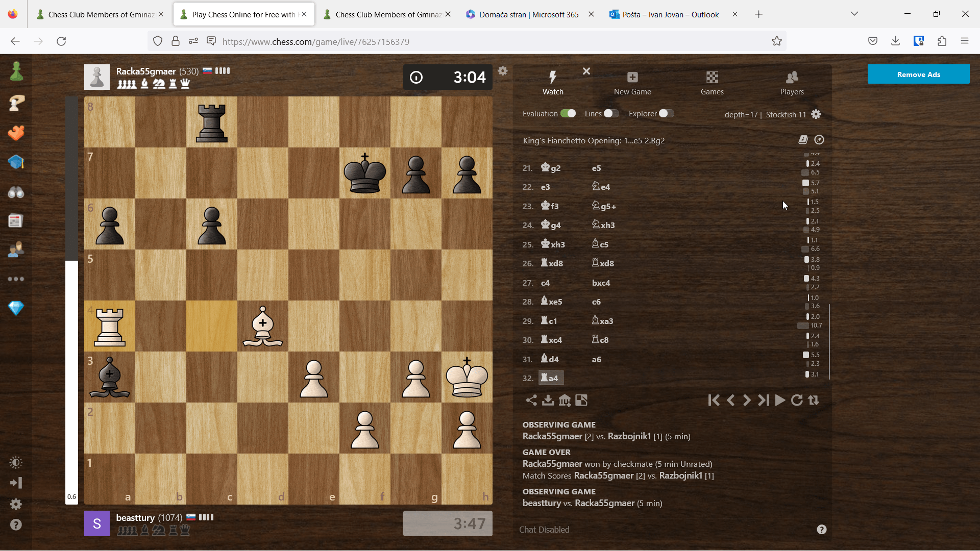Flip the board with the arrows icon
980x551 pixels.
[x=814, y=400]
